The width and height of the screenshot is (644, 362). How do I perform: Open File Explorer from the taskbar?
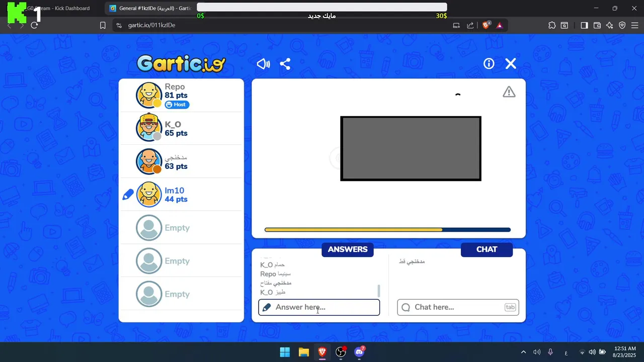coord(303,352)
